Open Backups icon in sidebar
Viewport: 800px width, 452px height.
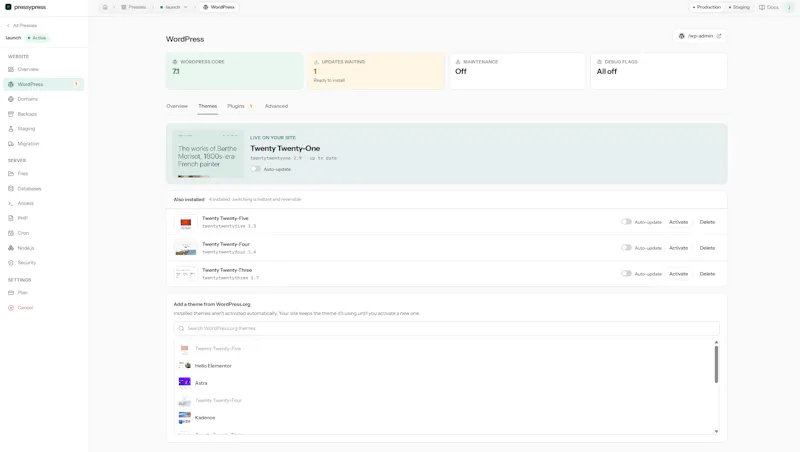[x=11, y=114]
